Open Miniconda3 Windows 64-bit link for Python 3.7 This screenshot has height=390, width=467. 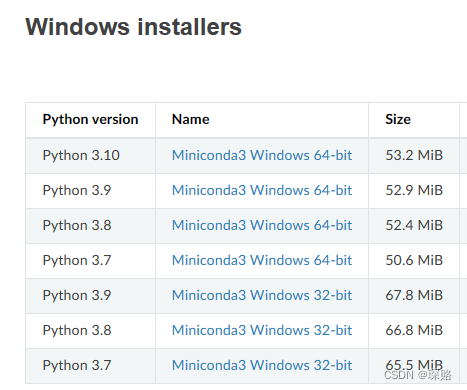click(262, 260)
